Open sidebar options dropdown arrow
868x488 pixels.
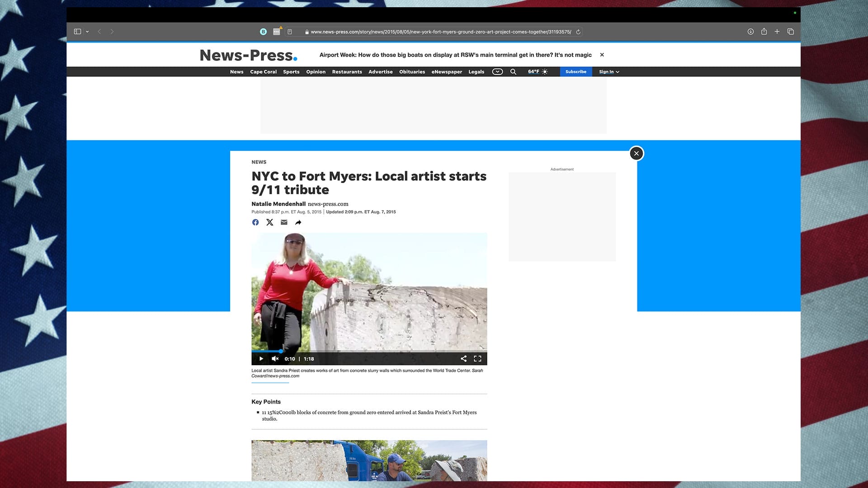(87, 32)
